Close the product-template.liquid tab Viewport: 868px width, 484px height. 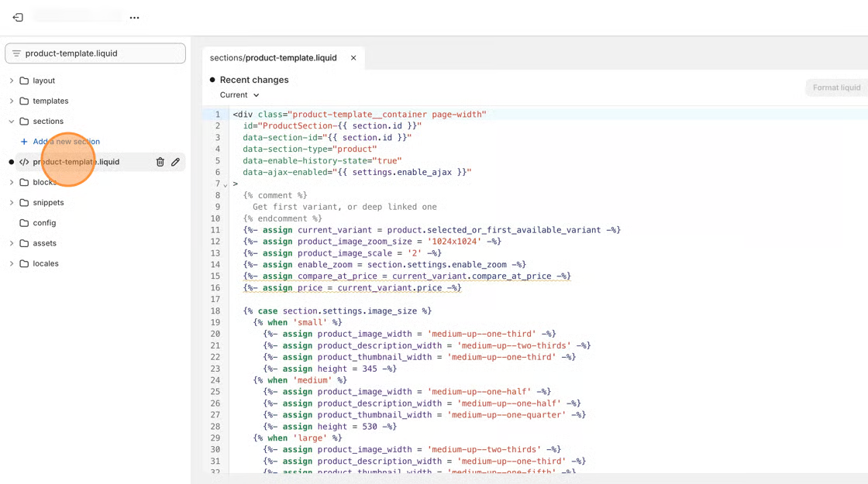coord(353,58)
